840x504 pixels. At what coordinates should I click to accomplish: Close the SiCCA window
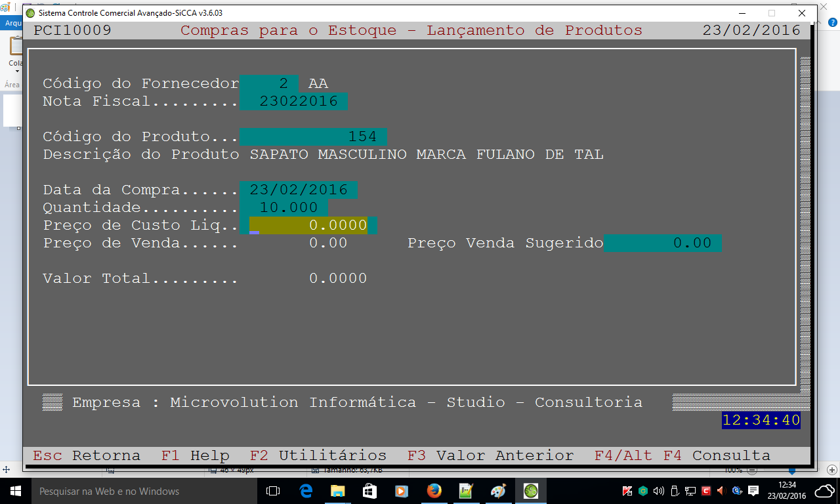[x=802, y=13]
